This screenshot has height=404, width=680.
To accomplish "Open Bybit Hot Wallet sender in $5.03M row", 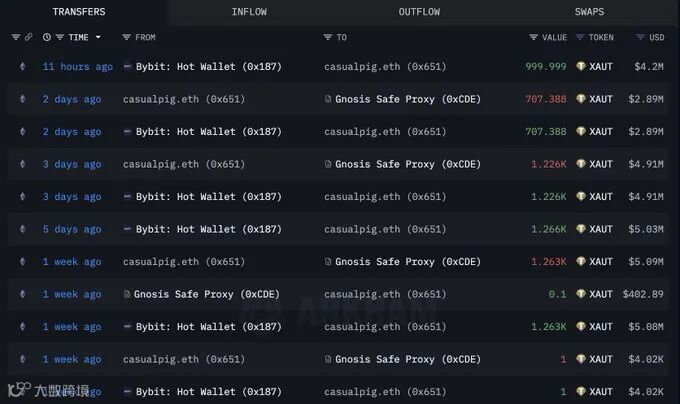I will pos(209,229).
